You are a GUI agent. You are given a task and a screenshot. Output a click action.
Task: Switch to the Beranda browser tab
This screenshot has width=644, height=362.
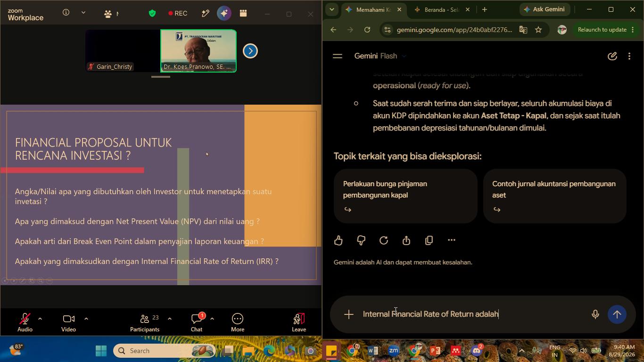(x=441, y=9)
